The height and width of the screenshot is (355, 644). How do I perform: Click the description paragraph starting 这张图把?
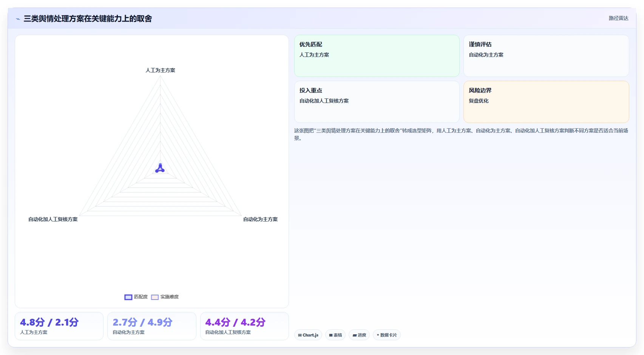461,134
